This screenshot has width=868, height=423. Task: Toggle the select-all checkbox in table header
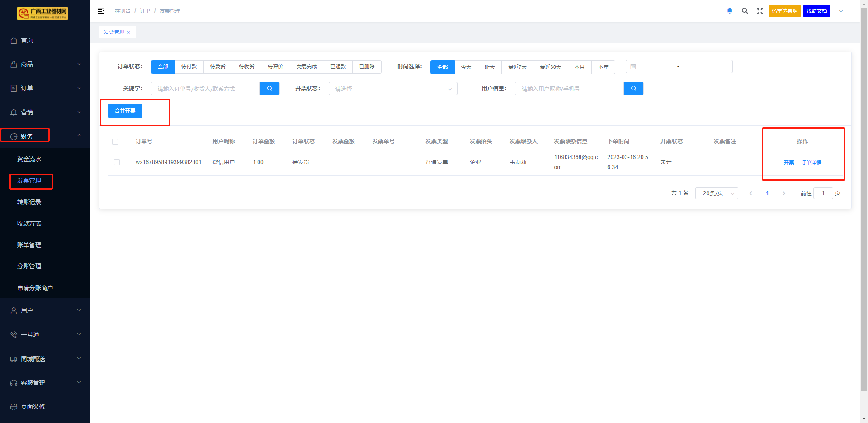coord(115,141)
